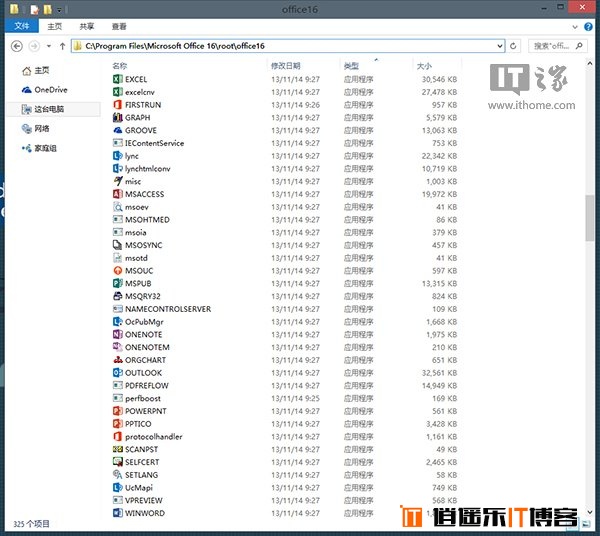This screenshot has width=600, height=536.
Task: Expand the ribbon with the chevron
Action: (574, 27)
